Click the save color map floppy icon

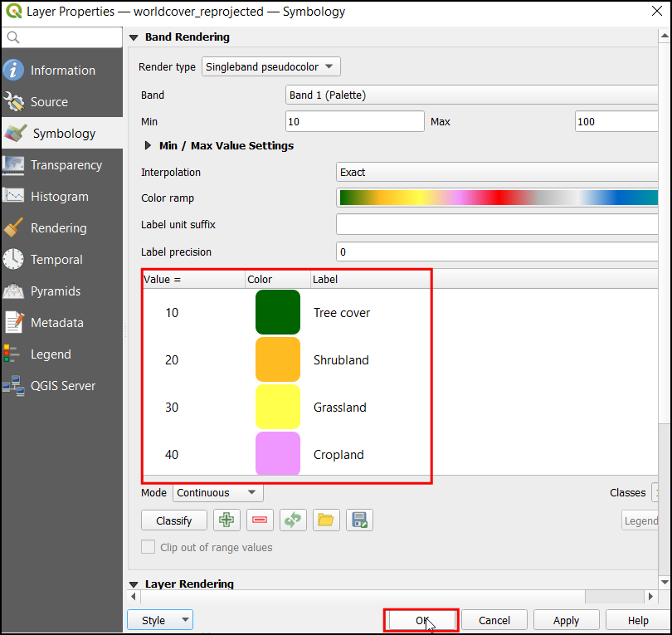[x=359, y=520]
